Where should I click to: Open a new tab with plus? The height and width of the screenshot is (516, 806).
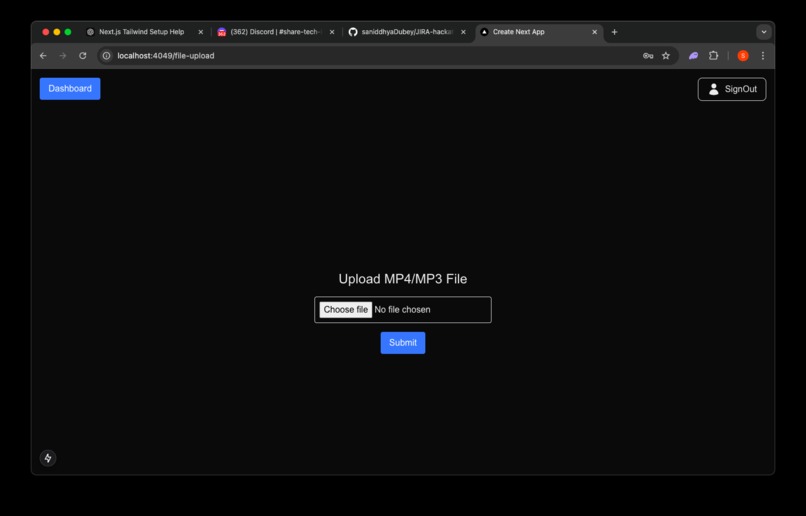coord(614,32)
